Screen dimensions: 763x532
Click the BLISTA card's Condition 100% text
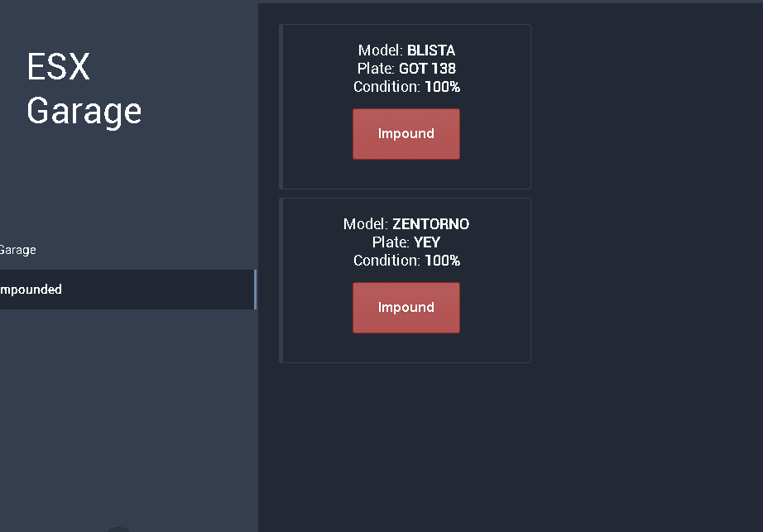tap(443, 87)
